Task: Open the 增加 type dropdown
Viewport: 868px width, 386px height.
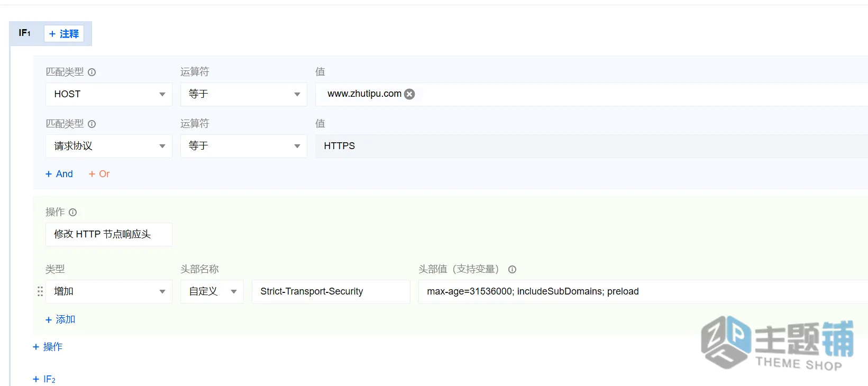Action: click(109, 291)
